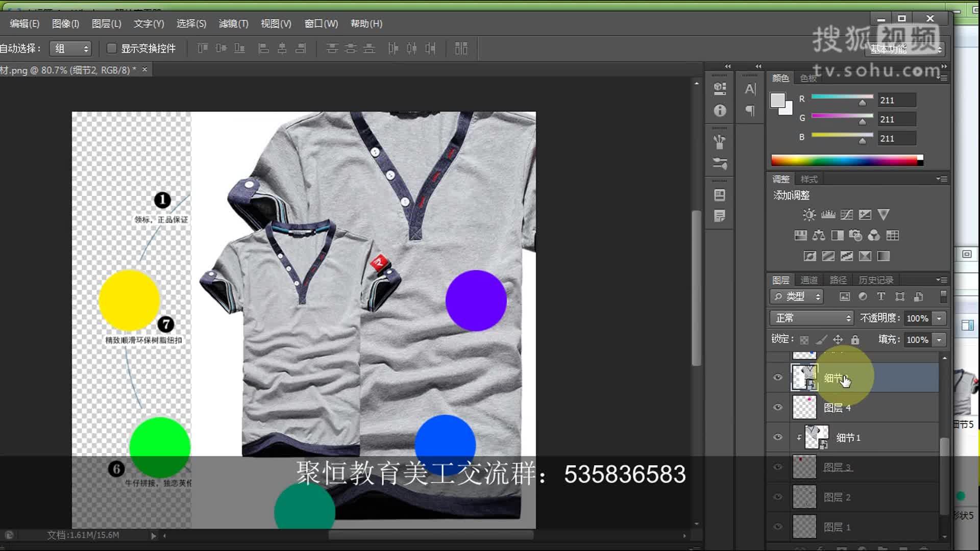Open the auto-select 组 dropdown
The width and height of the screenshot is (980, 551).
[70, 48]
